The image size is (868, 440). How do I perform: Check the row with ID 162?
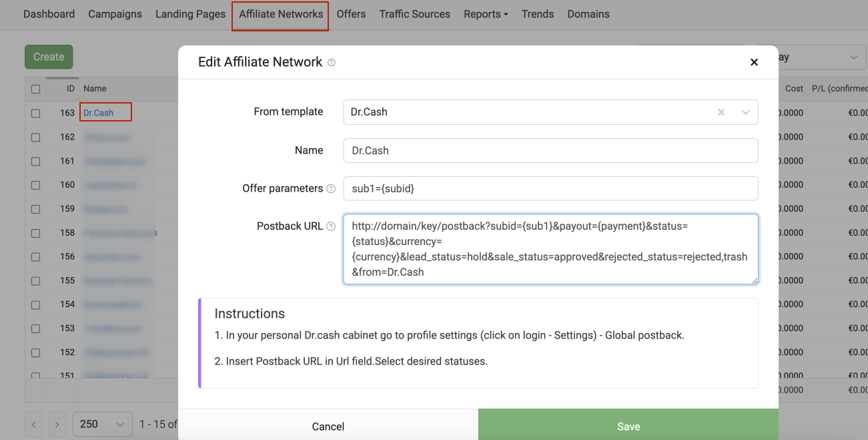tap(35, 138)
